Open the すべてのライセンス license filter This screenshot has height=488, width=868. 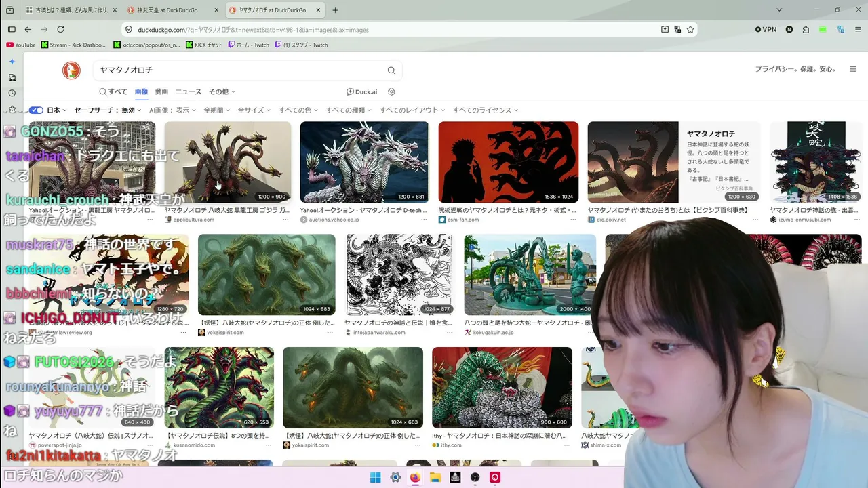(x=486, y=110)
